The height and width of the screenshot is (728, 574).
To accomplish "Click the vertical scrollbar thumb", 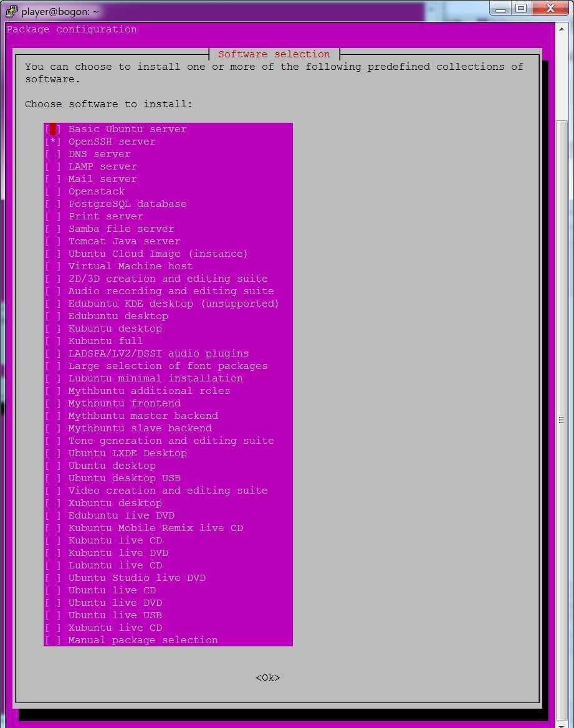I will pyautogui.click(x=562, y=419).
